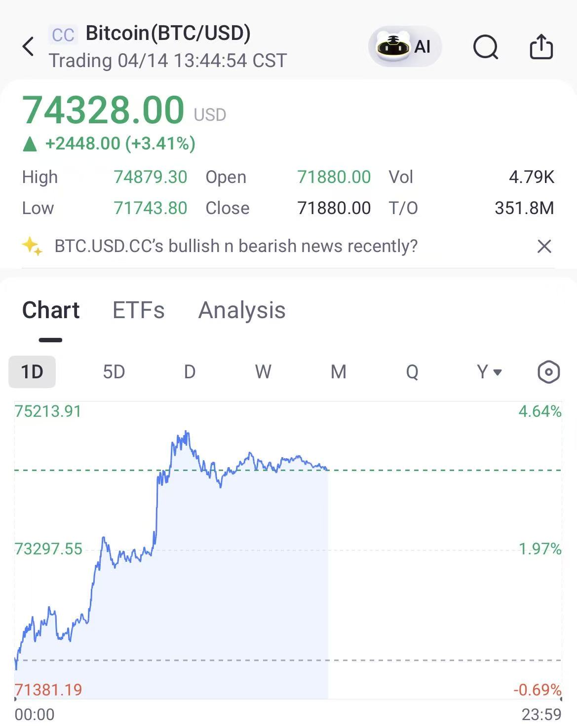Select the W weekly period
Image resolution: width=577 pixels, height=728 pixels.
pos(263,371)
